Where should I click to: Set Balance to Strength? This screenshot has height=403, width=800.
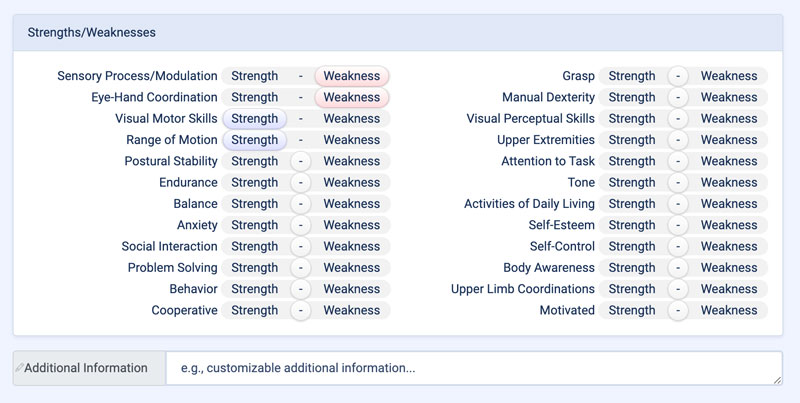pyautogui.click(x=255, y=204)
